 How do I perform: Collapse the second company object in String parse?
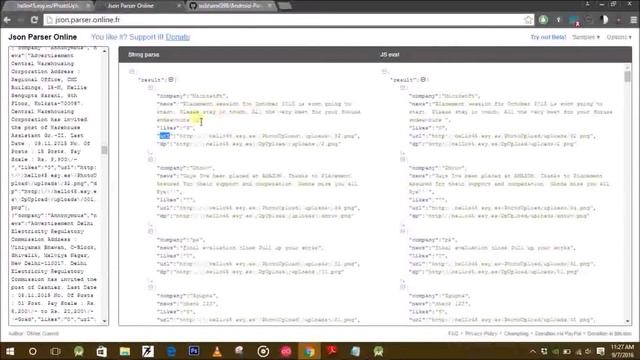[150, 160]
